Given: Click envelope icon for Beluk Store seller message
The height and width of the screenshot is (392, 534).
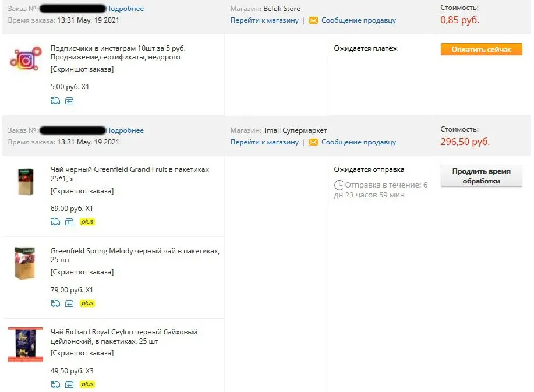Looking at the screenshot, I should point(313,20).
